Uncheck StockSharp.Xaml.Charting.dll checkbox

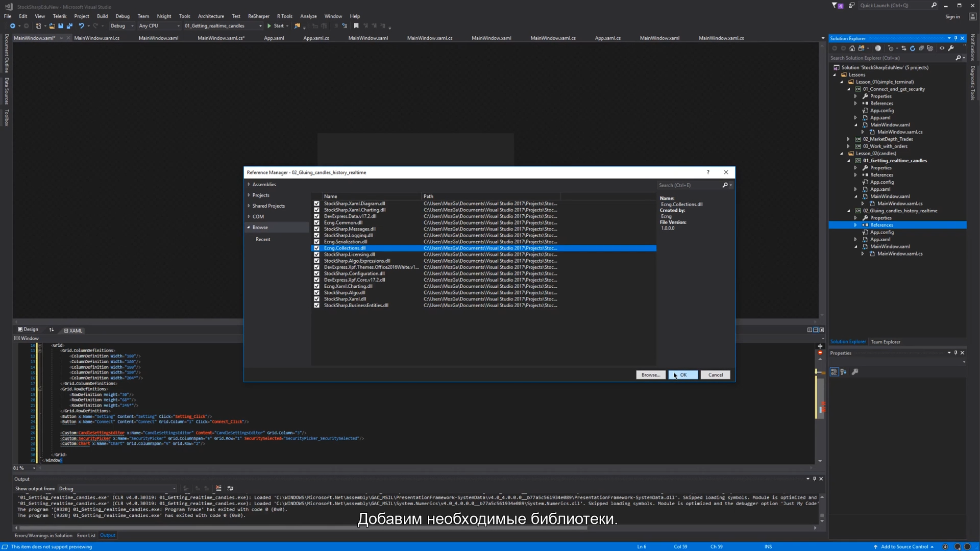[316, 210]
